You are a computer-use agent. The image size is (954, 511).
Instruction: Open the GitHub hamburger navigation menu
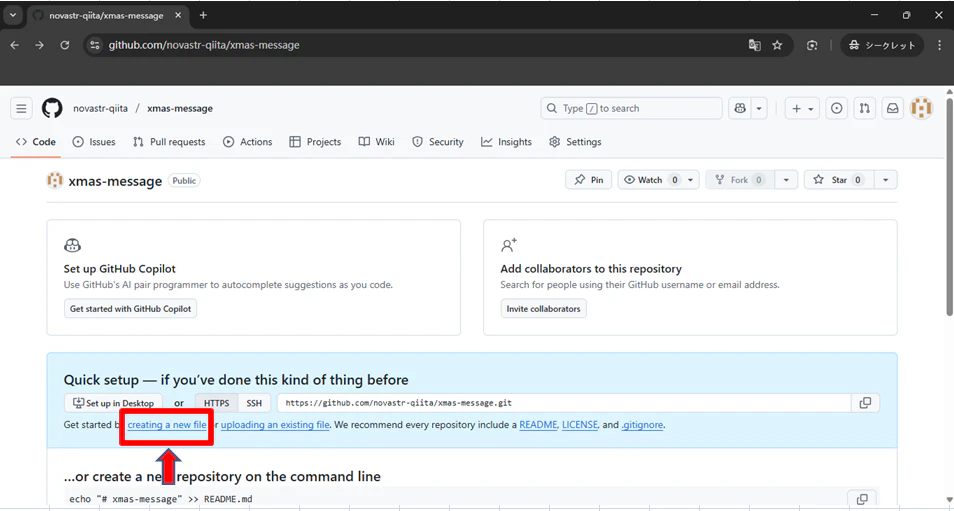click(21, 109)
